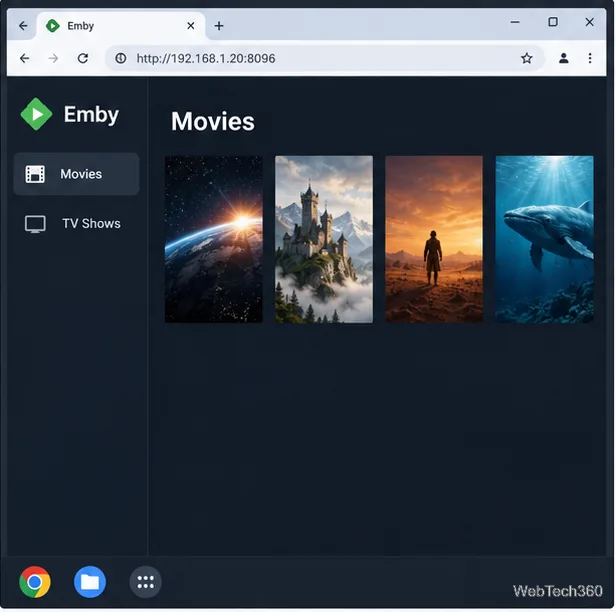Click the address bar URL field
The image size is (616, 612).
pos(325,59)
